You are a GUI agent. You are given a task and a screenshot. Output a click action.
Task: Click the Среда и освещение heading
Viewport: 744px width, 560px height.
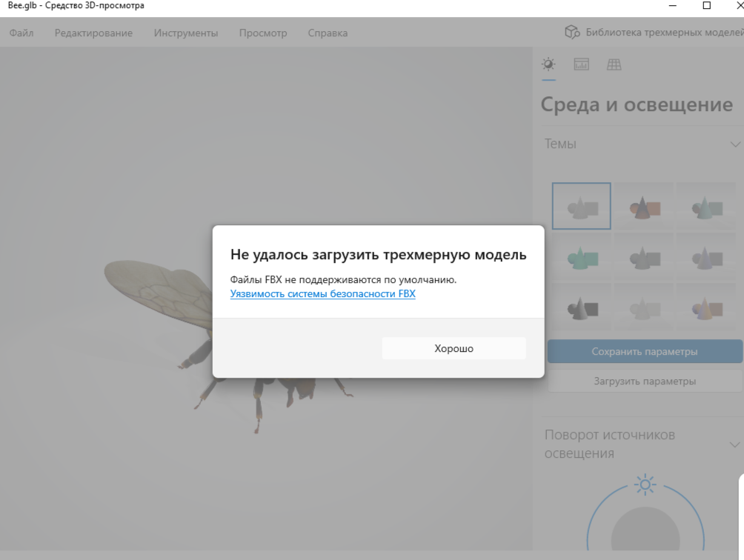point(637,104)
